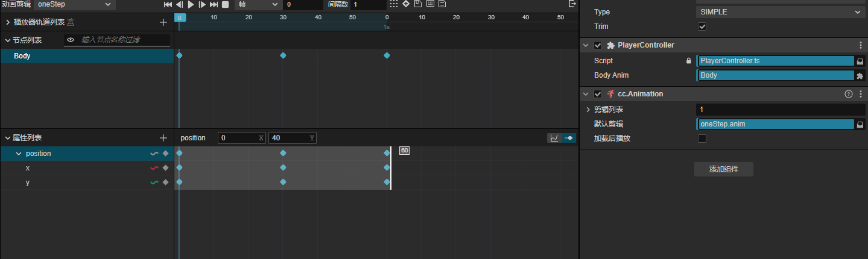The image size is (868, 259).
Task: Stop animation playback
Action: [x=225, y=4]
